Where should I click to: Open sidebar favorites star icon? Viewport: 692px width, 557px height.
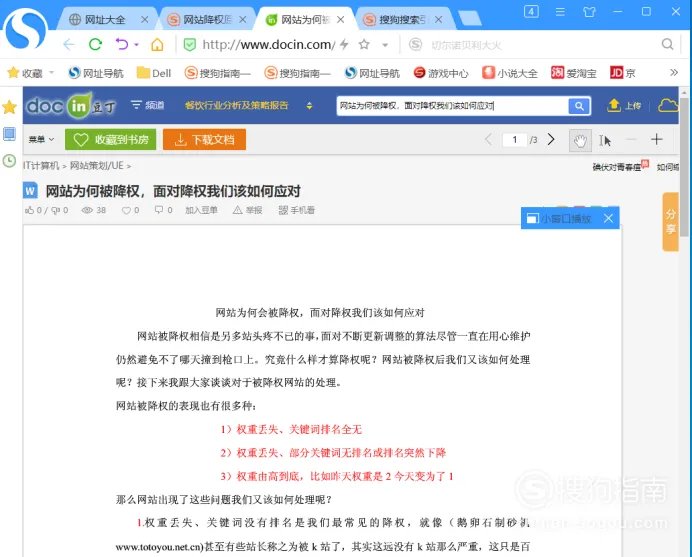coord(9,107)
